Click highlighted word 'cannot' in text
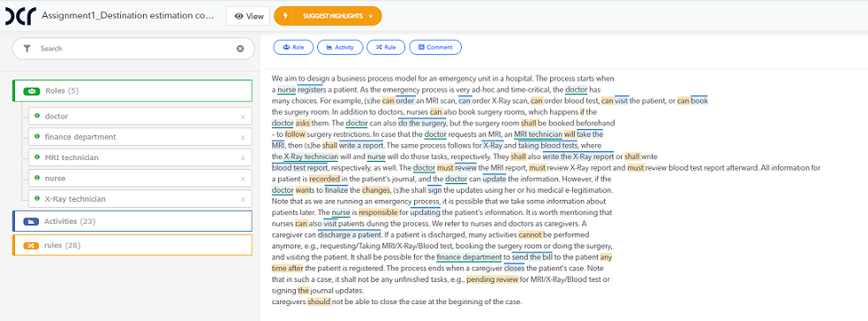Viewport: 868px width, 321px height. pos(532,234)
